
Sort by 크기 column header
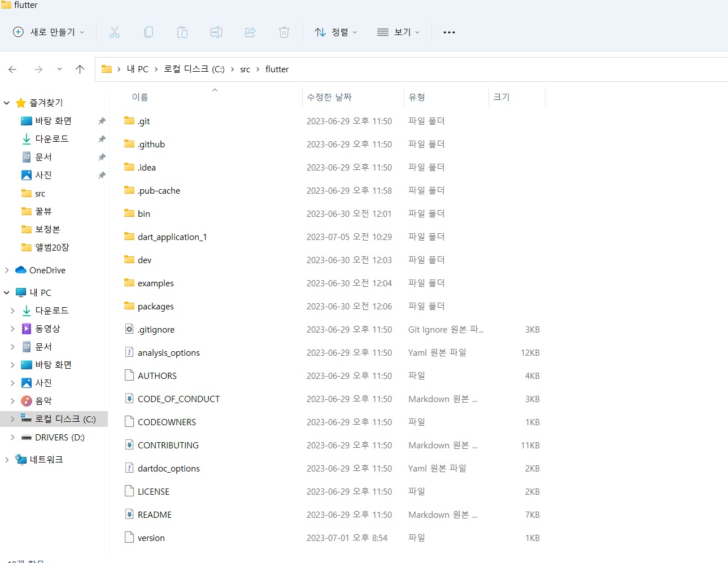coord(502,97)
